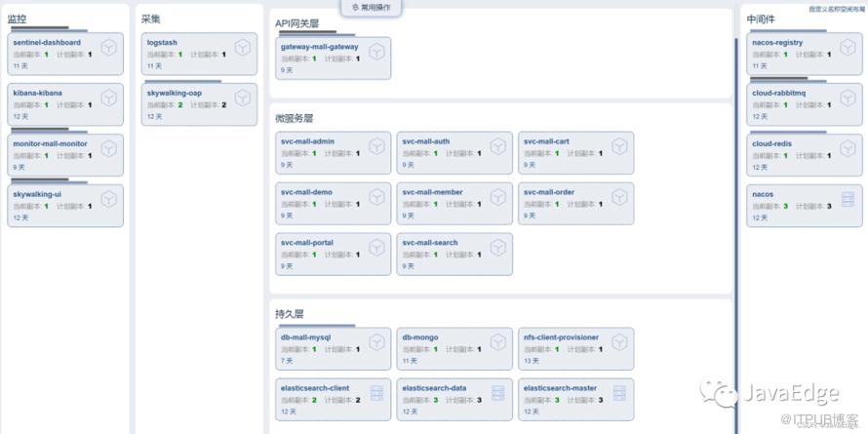The width and height of the screenshot is (868, 434).
Task: Open the svc-mall-admin workload name
Action: pyautogui.click(x=308, y=141)
